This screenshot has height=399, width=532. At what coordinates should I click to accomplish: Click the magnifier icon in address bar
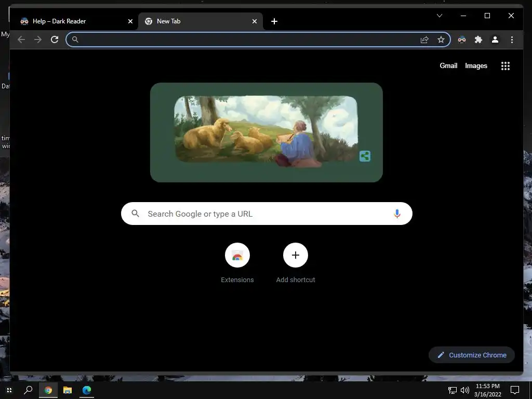pos(75,39)
